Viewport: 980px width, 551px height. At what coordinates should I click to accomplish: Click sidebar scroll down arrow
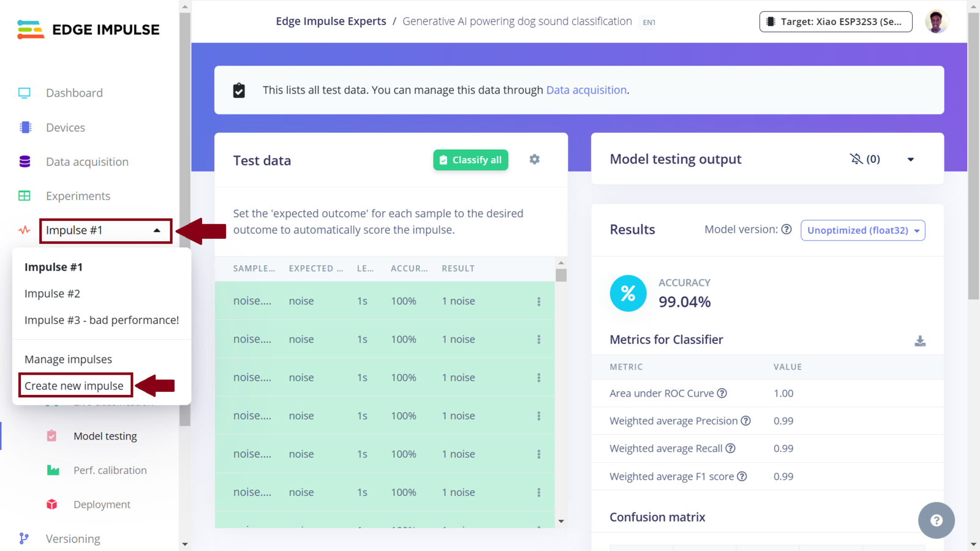point(185,544)
